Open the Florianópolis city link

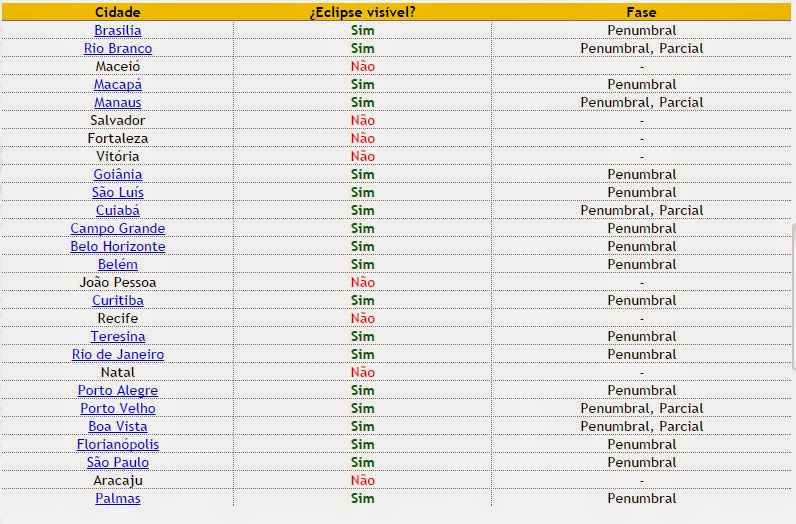click(x=118, y=445)
